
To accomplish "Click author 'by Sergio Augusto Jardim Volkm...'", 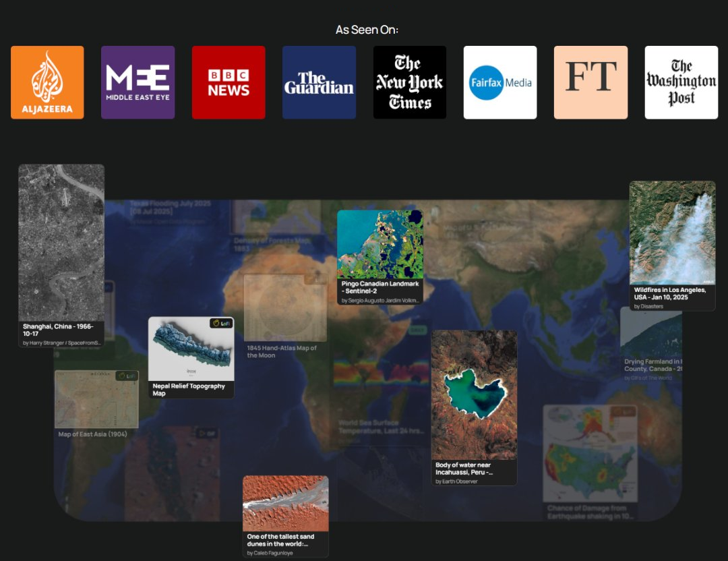I will [x=380, y=301].
